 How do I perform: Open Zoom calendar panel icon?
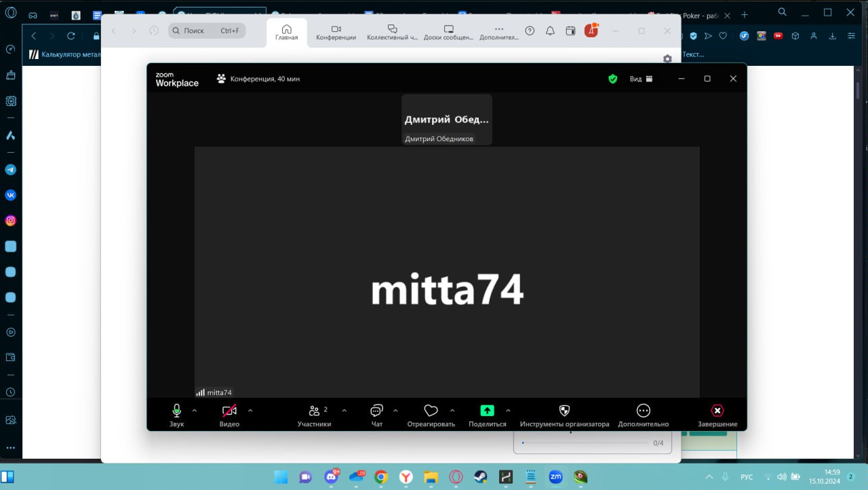pyautogui.click(x=570, y=31)
